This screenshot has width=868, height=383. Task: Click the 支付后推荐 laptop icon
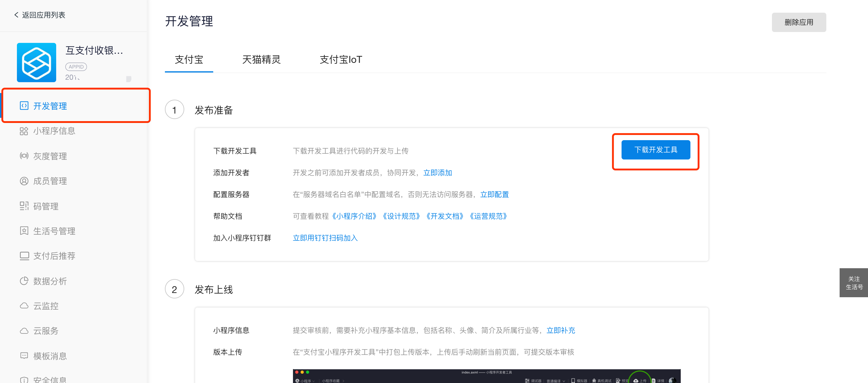click(x=24, y=256)
